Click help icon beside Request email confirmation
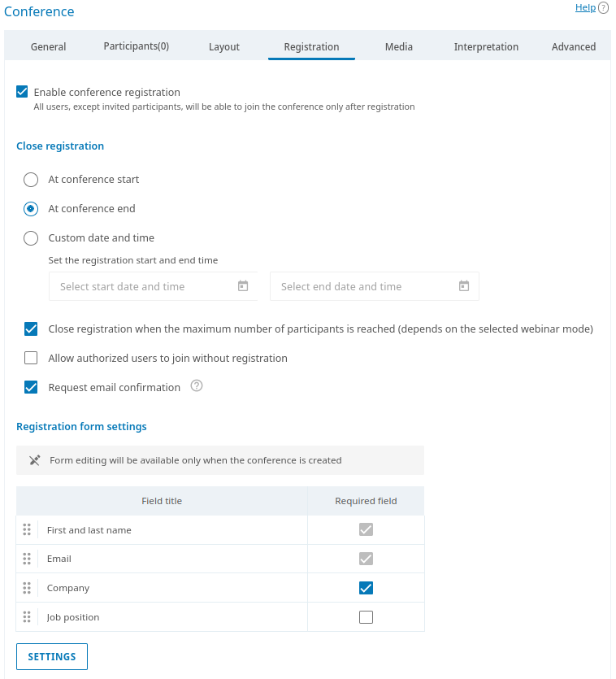616x679 pixels. (x=197, y=386)
